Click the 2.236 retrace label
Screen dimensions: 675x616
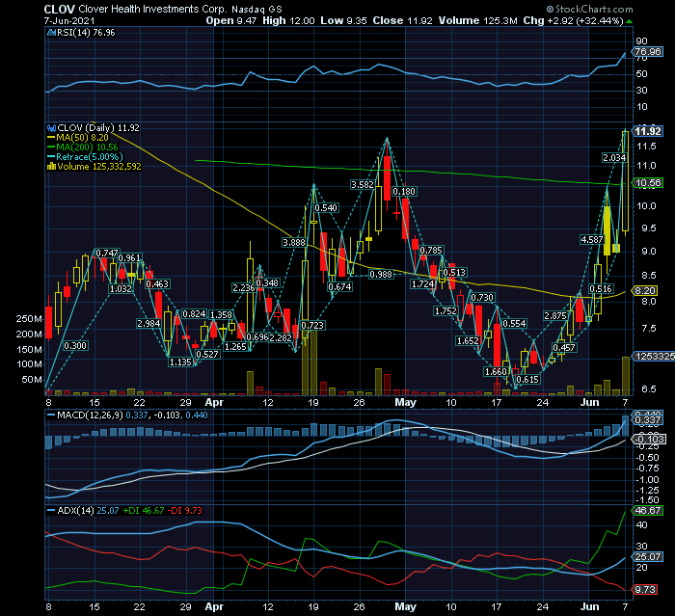point(244,288)
